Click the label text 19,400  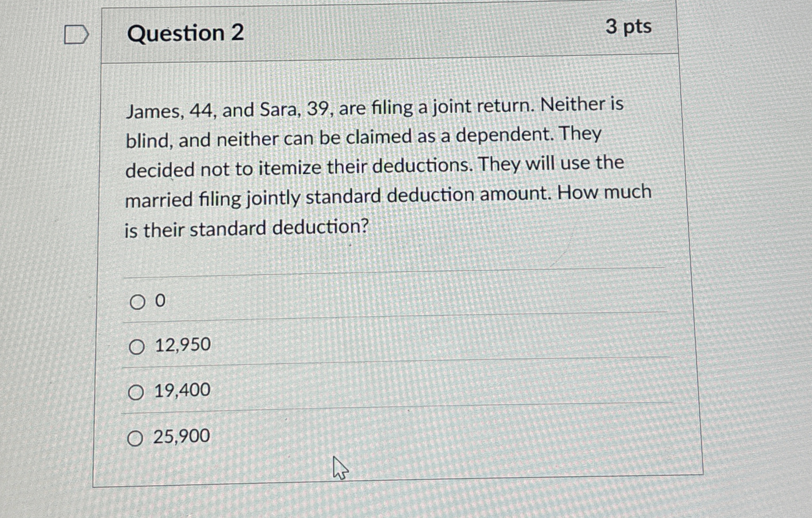click(x=180, y=390)
